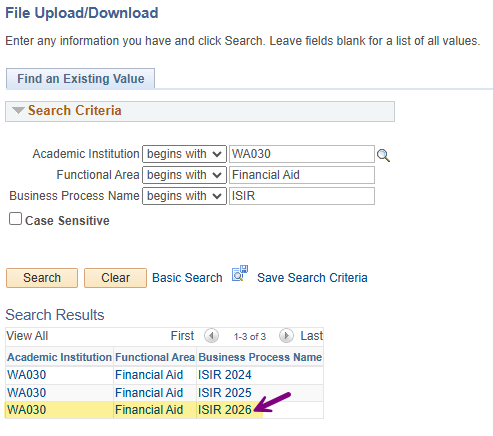Go to next results page arrow
Image resolution: width=493 pixels, height=436 pixels.
[286, 336]
